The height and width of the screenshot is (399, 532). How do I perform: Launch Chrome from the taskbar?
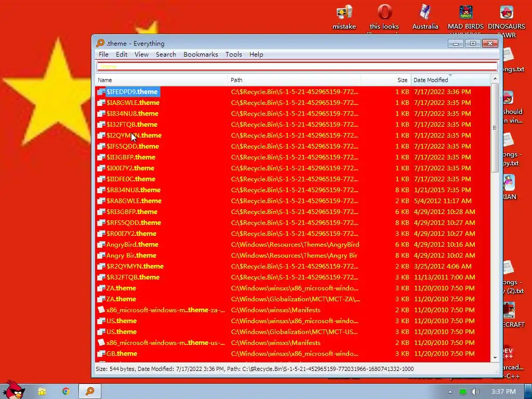[66, 392]
